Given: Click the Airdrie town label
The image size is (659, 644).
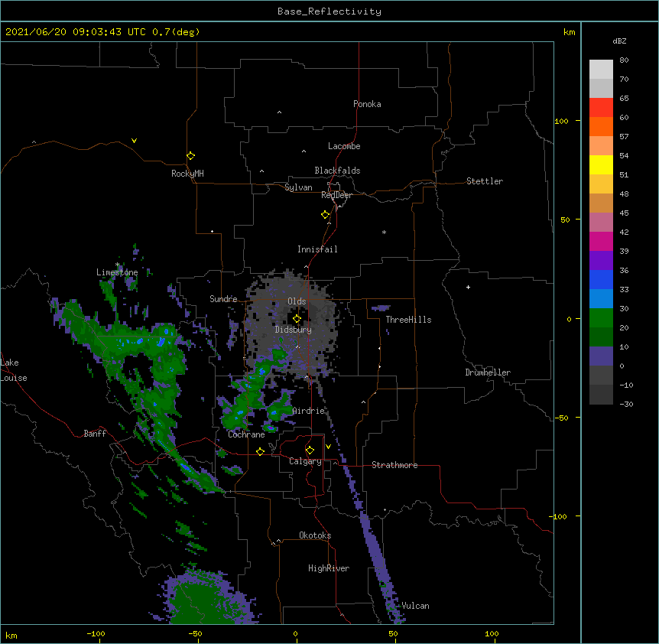Looking at the screenshot, I should (309, 411).
